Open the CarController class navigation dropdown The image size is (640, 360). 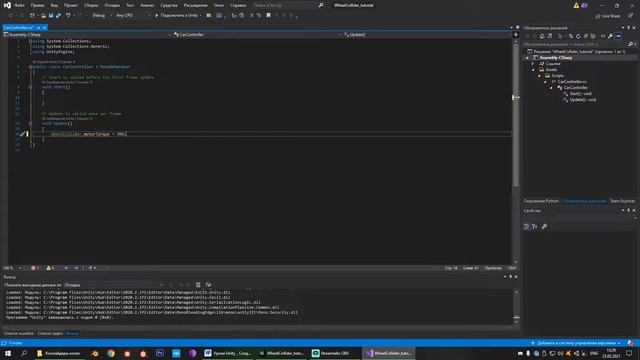pyautogui.click(x=258, y=35)
